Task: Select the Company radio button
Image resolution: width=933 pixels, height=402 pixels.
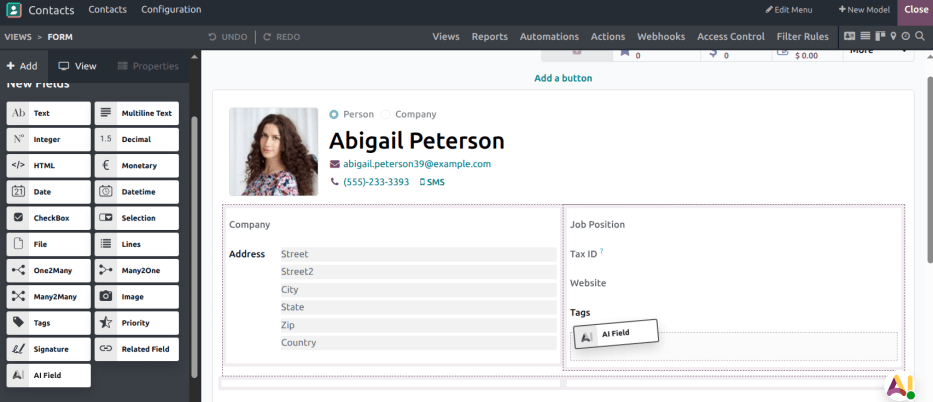Action: pos(386,114)
